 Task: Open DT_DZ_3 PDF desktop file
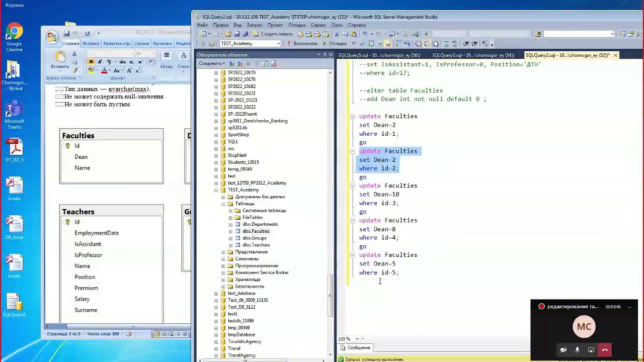tap(15, 151)
